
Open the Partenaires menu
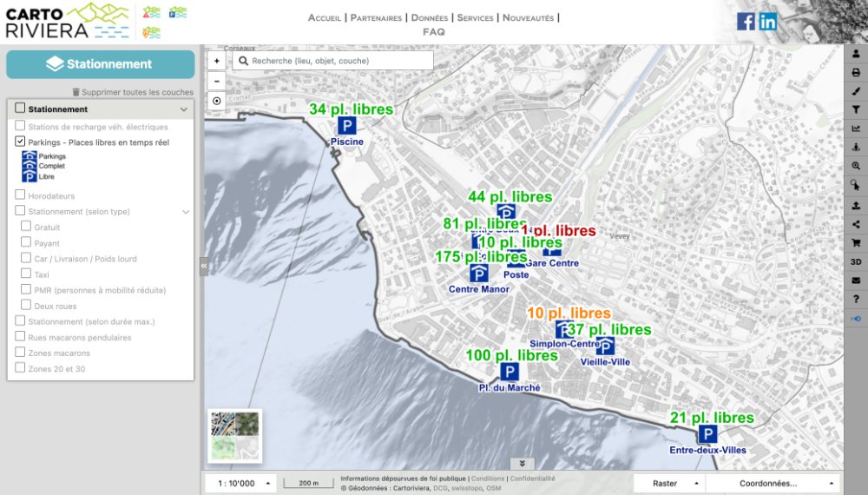(376, 17)
